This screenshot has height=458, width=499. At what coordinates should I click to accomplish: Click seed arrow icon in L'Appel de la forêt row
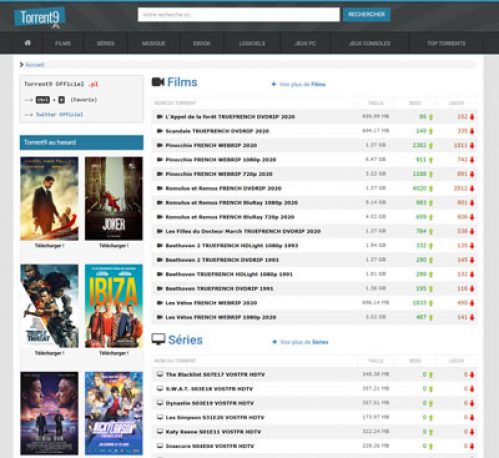(431, 117)
